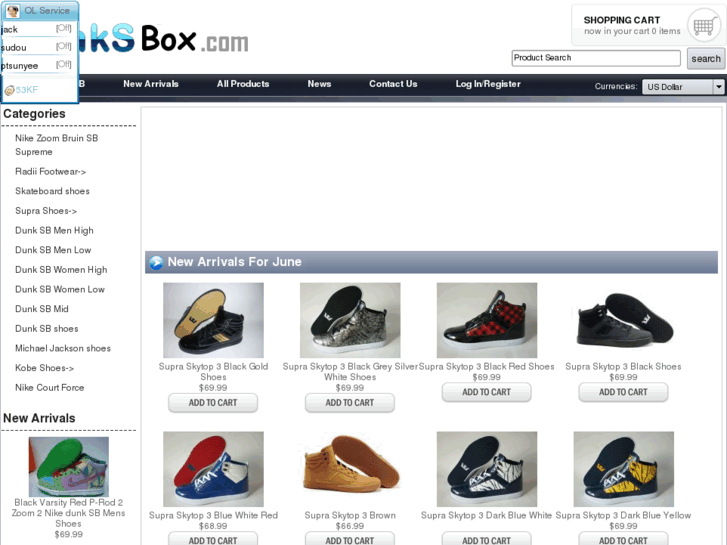Add Supra Skytop 3 Black Gold Shoes to cart
727x545 pixels.
click(x=213, y=403)
